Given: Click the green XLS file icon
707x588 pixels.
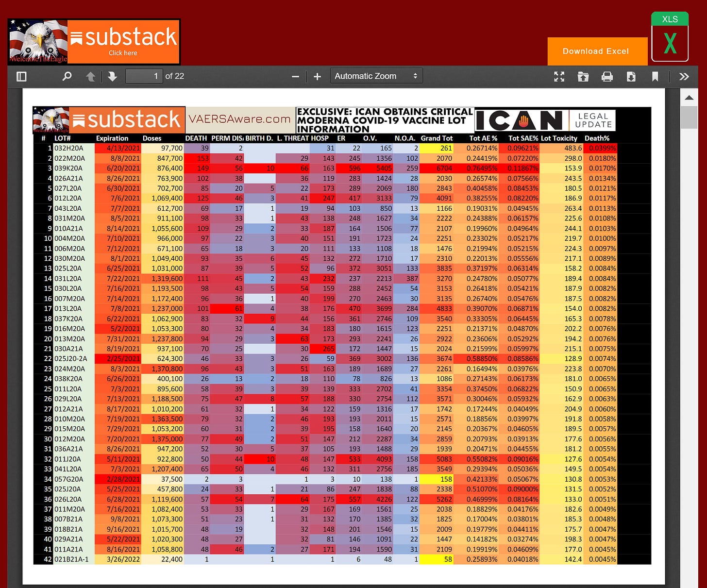Looking at the screenshot, I should 670,37.
